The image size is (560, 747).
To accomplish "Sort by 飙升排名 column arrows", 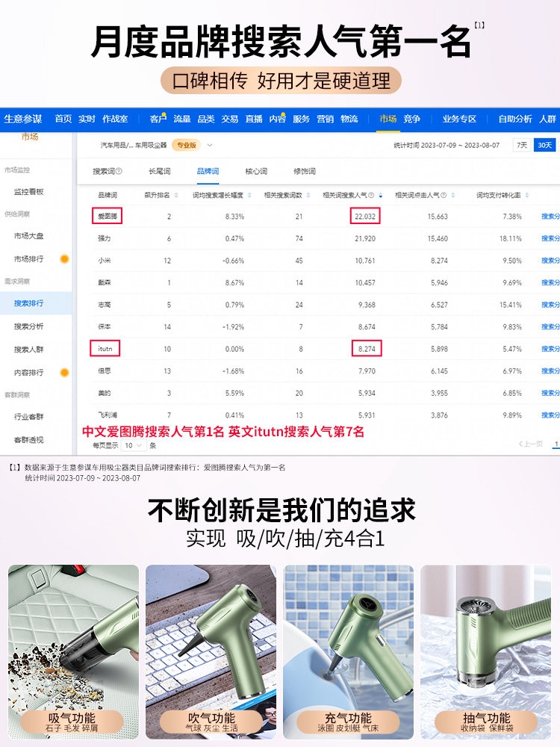I will (x=176, y=195).
